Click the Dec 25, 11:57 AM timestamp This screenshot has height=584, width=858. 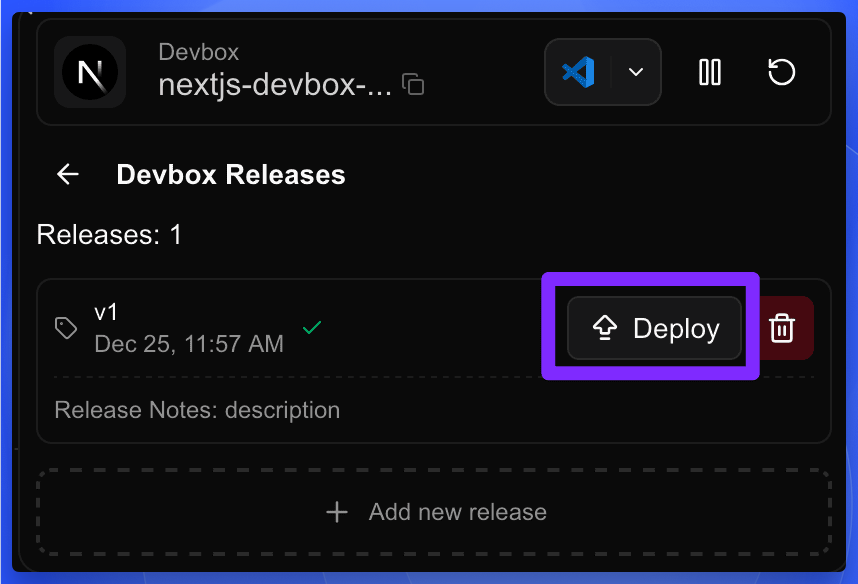[x=189, y=344]
